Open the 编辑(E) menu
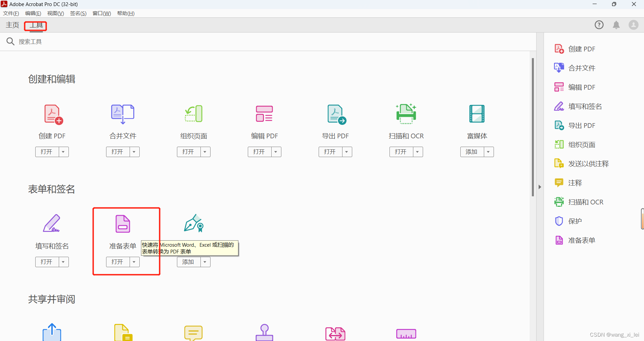 pyautogui.click(x=33, y=13)
